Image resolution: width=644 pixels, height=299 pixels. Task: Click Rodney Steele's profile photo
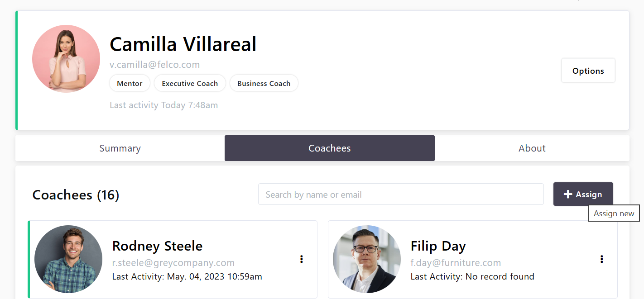coord(68,259)
